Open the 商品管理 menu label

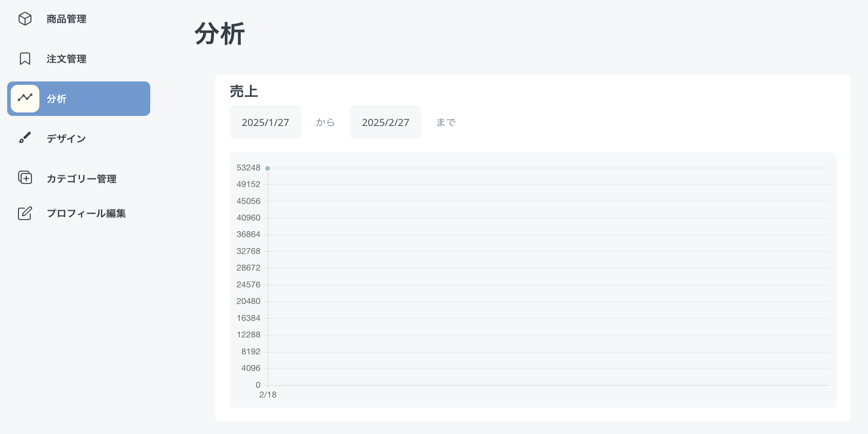tap(67, 19)
